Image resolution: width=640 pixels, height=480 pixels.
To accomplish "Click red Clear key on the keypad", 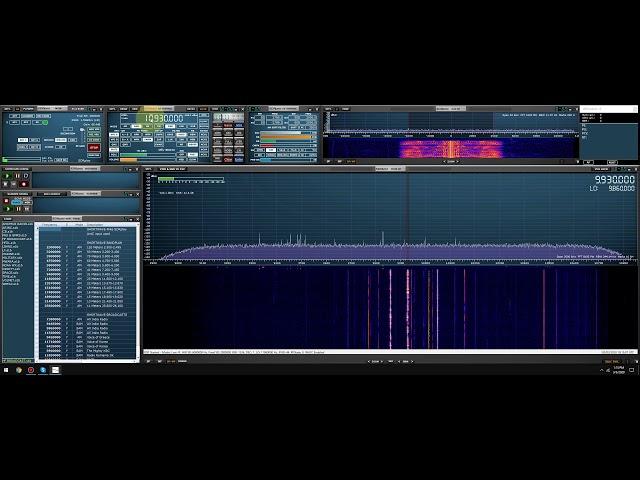I will (x=228, y=160).
